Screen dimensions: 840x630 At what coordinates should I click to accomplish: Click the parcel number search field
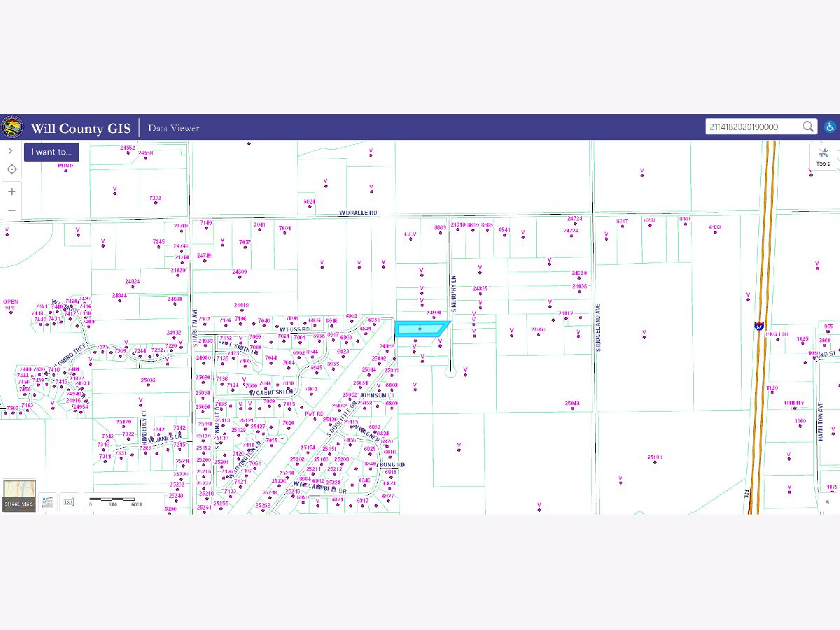[752, 127]
